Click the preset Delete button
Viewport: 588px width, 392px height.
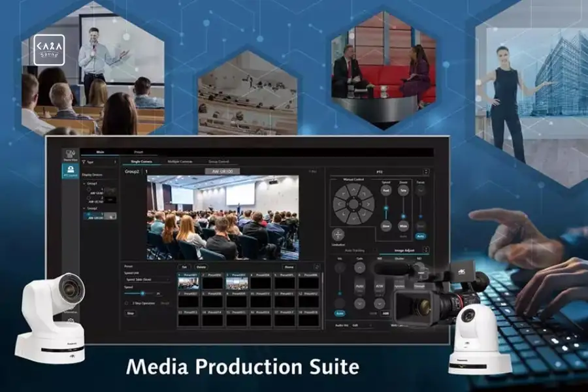201,267
